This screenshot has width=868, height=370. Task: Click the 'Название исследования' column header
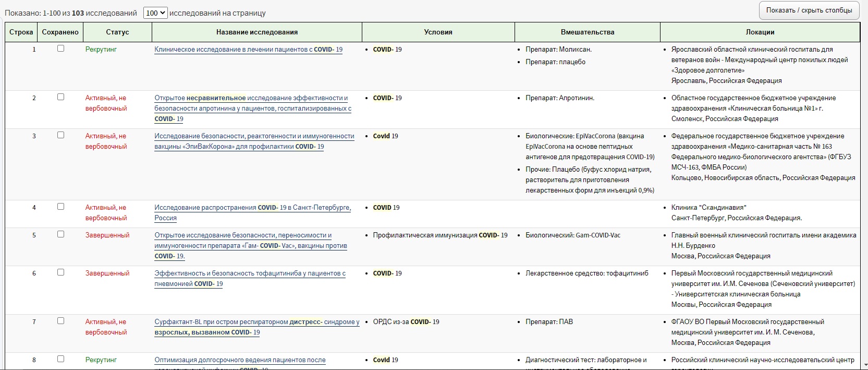pos(257,32)
